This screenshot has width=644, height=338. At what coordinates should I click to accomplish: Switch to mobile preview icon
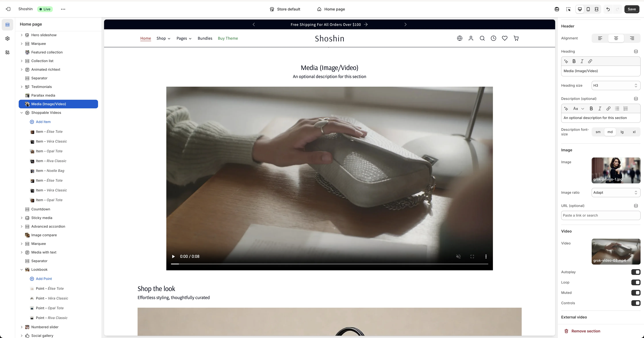[x=588, y=9]
